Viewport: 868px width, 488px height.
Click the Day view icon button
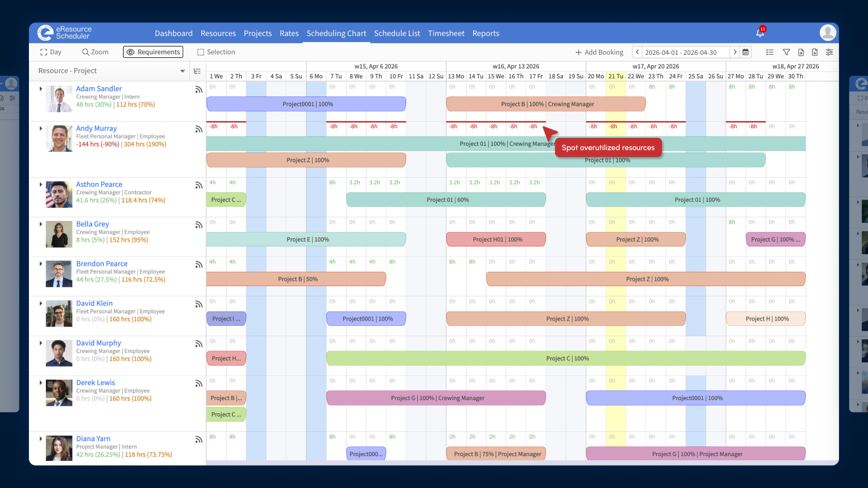(51, 52)
